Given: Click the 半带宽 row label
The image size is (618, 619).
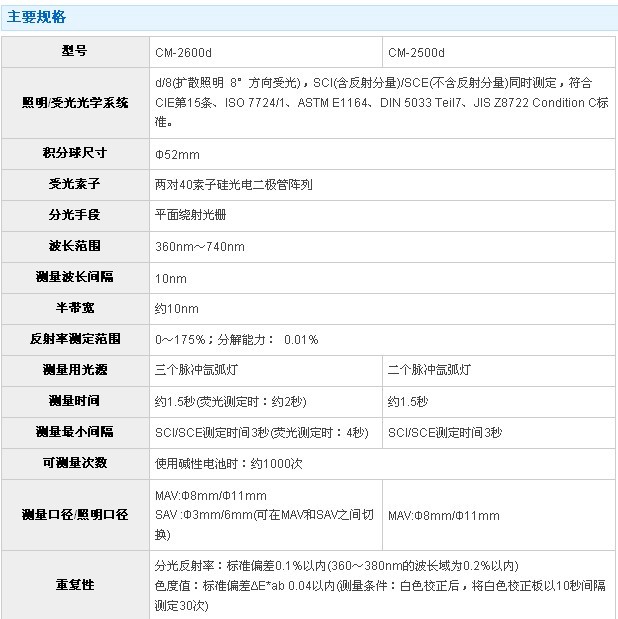Looking at the screenshot, I should 75,308.
